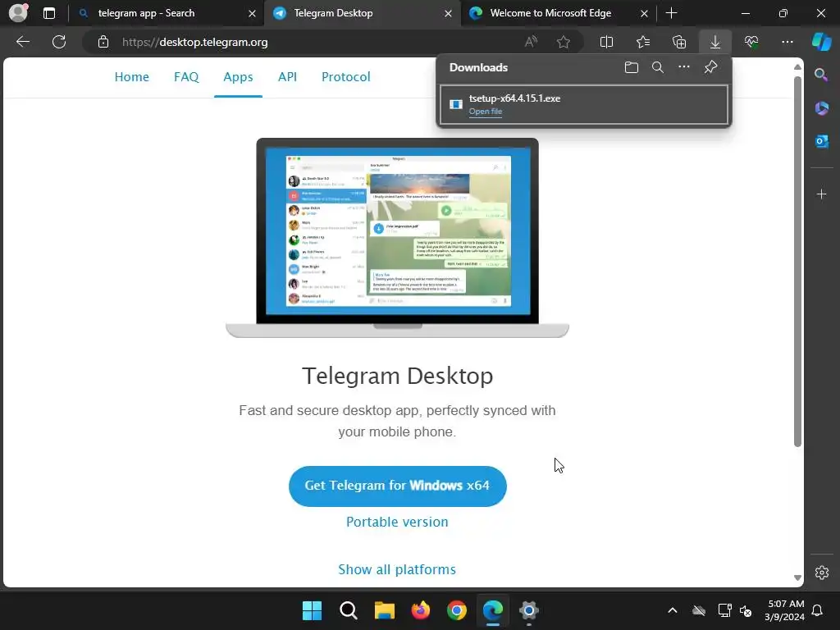
Task: Switch to Welcome to Microsoft Edge tab
Action: (x=557, y=13)
